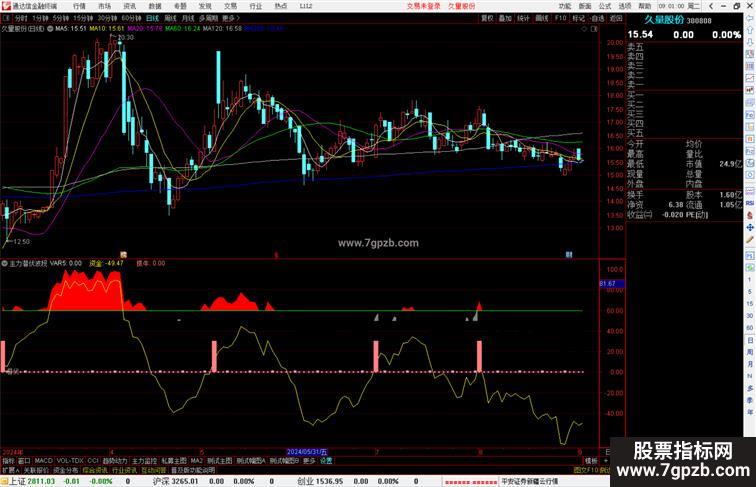Click the left-arrow icon in right sidebar
756x487 pixels.
pyautogui.click(x=750, y=18)
